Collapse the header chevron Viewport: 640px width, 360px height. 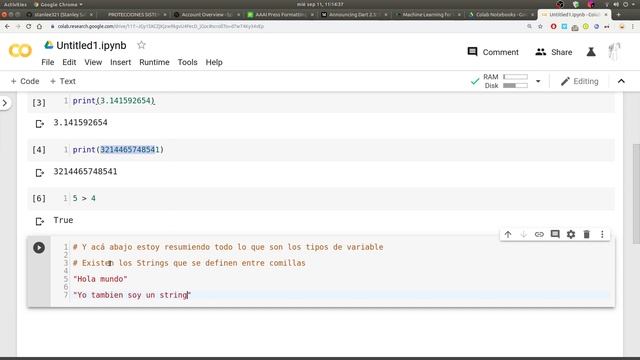621,81
